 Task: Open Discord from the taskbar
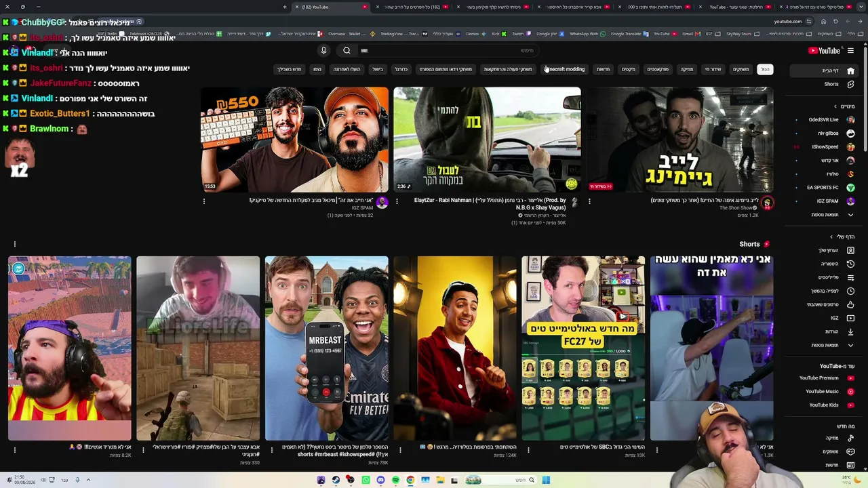point(380,480)
